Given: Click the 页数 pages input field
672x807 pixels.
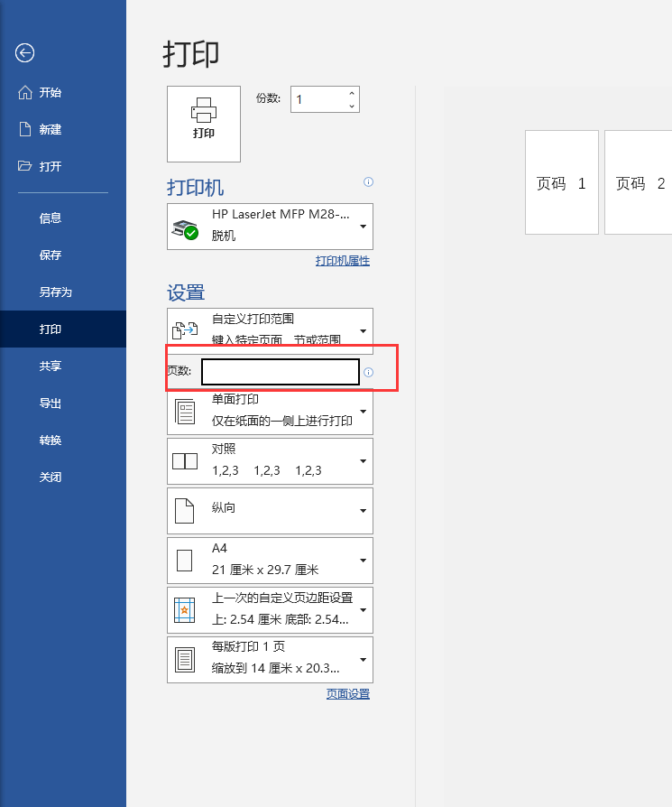Looking at the screenshot, I should (281, 372).
